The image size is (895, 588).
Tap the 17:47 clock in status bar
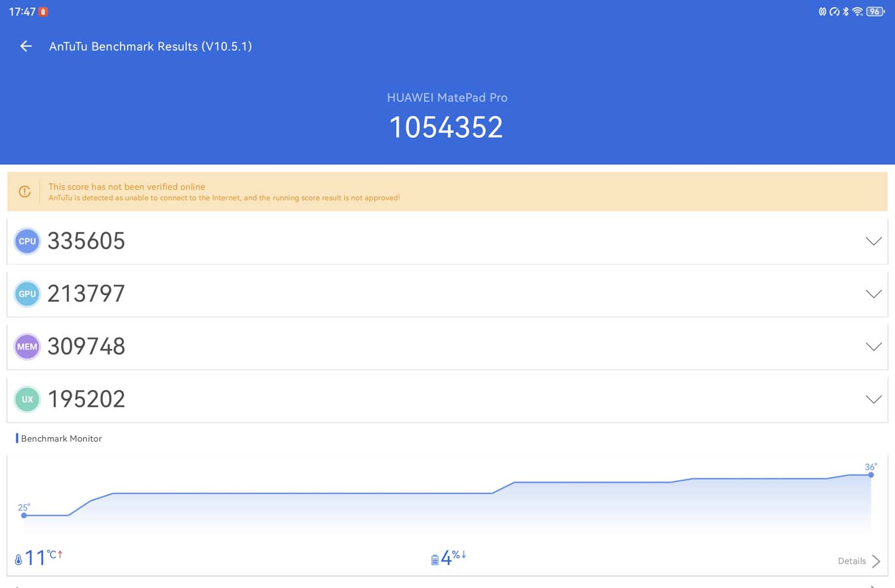pos(22,12)
